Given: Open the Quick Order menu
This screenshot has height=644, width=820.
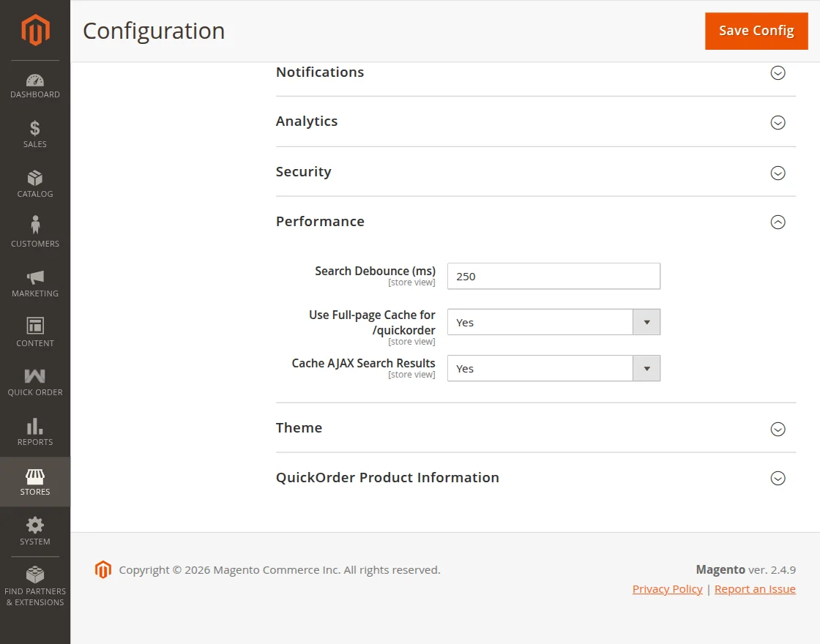Looking at the screenshot, I should tap(35, 382).
